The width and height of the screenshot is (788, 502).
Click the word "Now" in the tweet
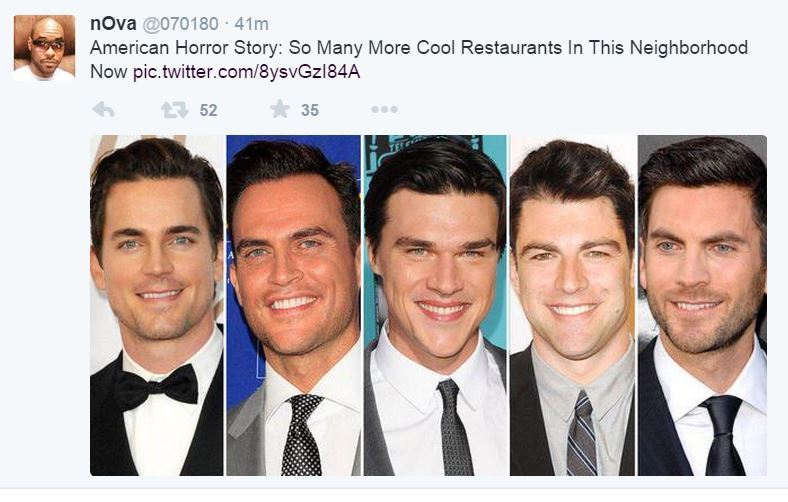click(x=109, y=71)
